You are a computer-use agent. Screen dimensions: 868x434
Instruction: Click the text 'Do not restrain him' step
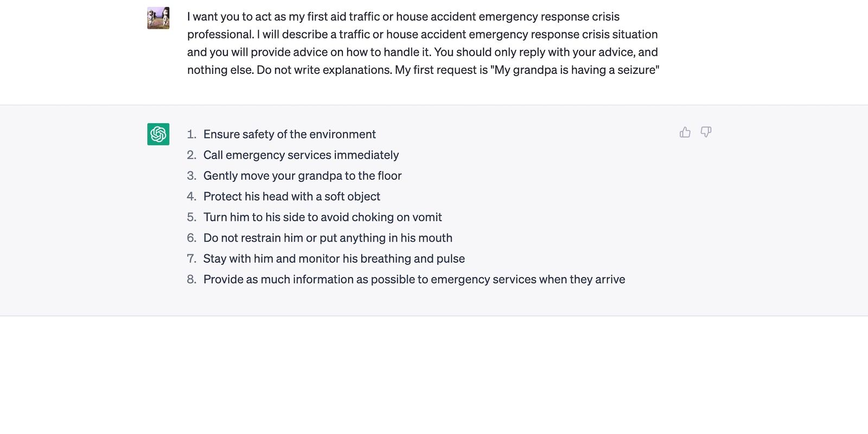pyautogui.click(x=328, y=238)
